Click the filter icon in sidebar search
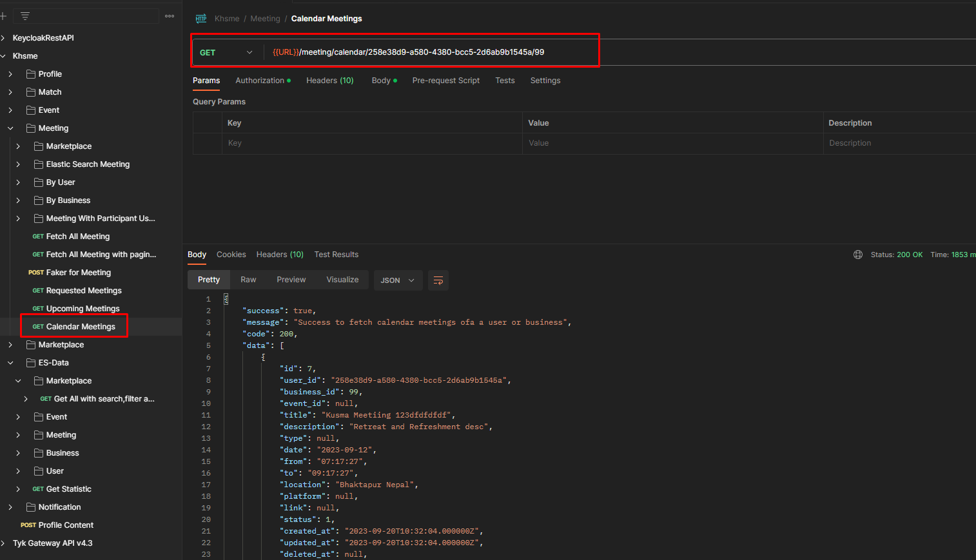 coord(25,15)
